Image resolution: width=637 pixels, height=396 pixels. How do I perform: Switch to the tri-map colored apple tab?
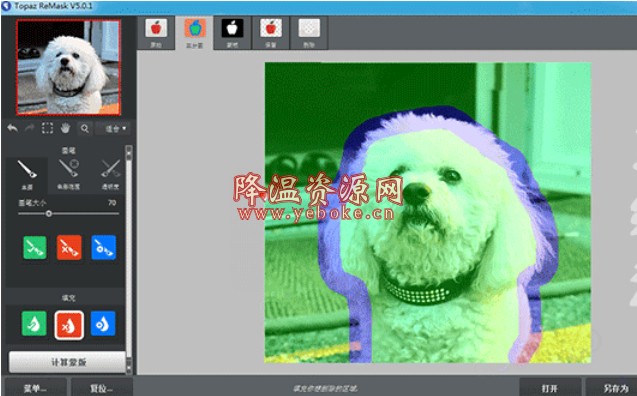[195, 33]
